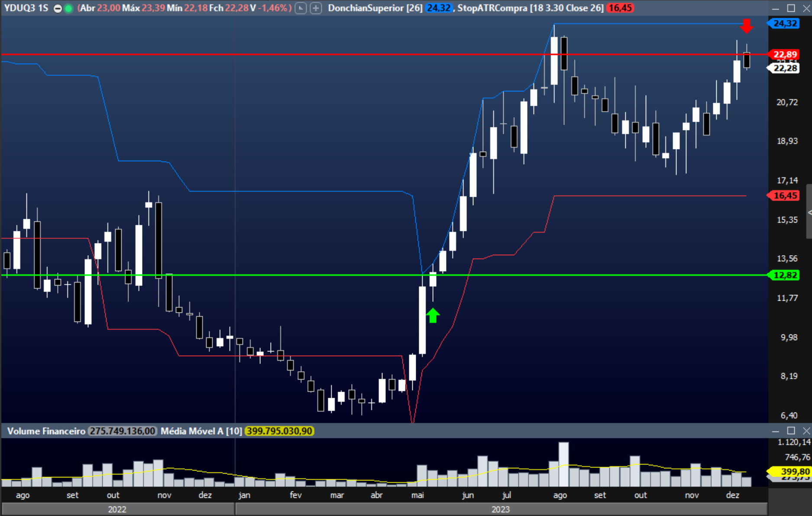Click the Volume Financeiro panel title

(x=46, y=431)
